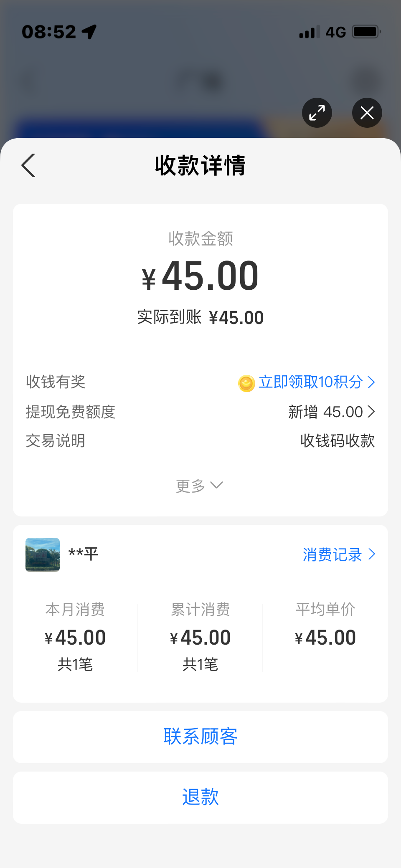
Task: Open 消费记录 consumption records
Action: (332, 555)
